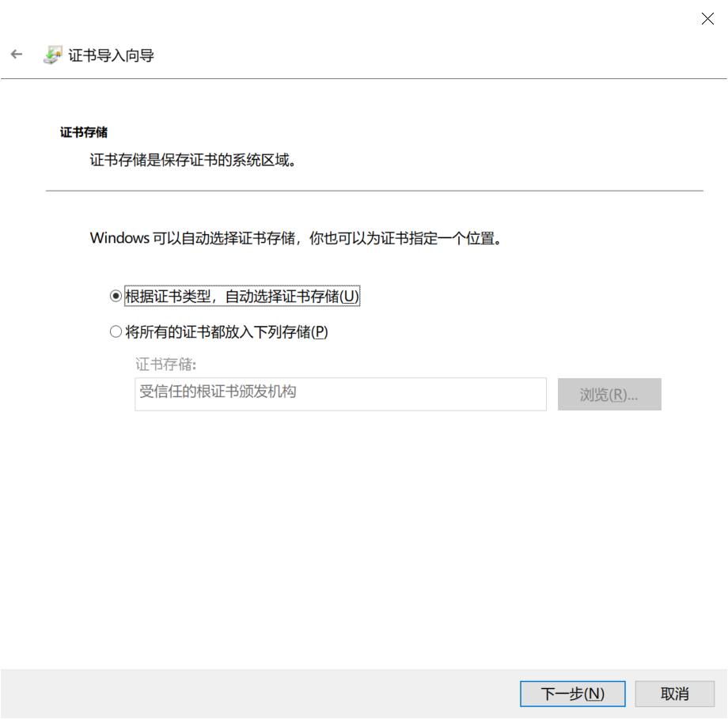The width and height of the screenshot is (728, 719).
Task: Click the 证书导入向导 title text
Action: pos(111,55)
